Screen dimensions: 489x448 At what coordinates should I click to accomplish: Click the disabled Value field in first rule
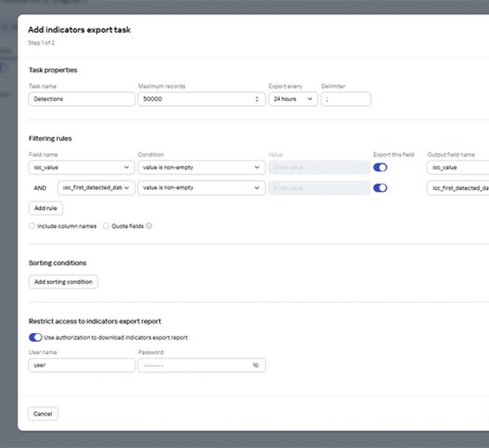tap(319, 168)
